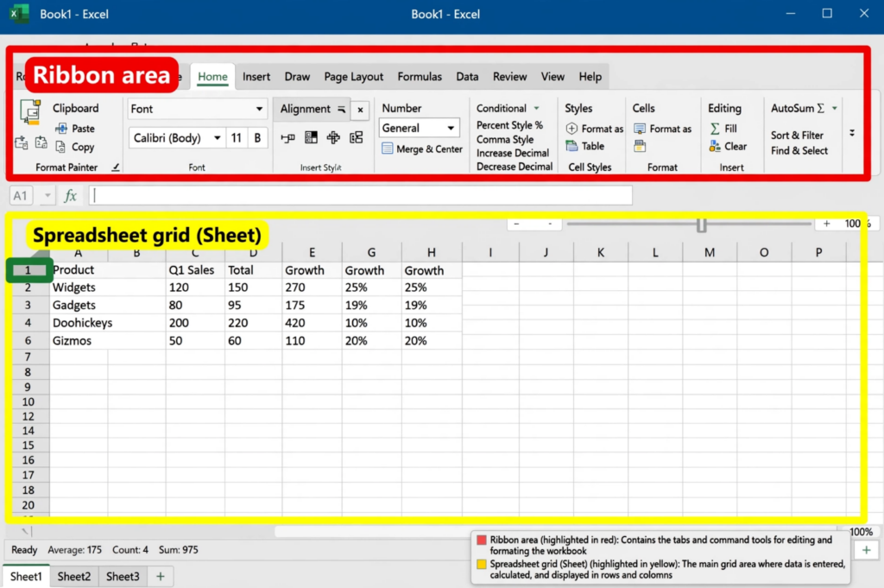
Task: Close the Alignment group with the x button
Action: (360, 110)
